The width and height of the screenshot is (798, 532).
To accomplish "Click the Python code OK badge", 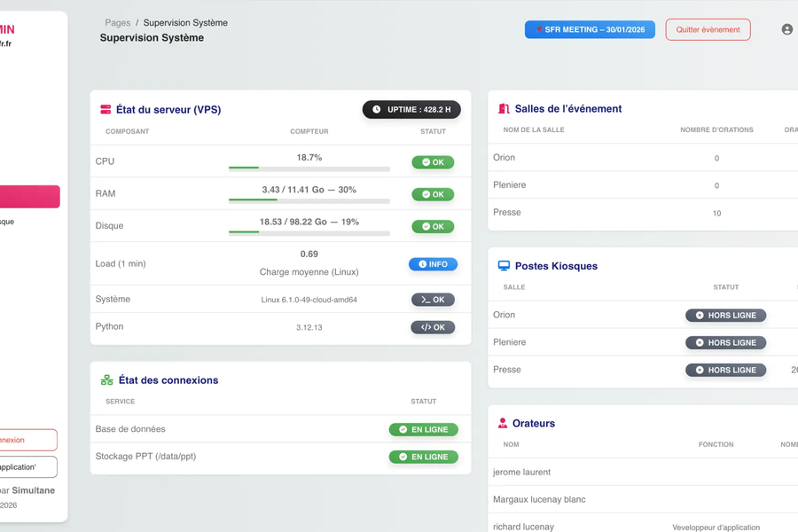I will pos(433,327).
